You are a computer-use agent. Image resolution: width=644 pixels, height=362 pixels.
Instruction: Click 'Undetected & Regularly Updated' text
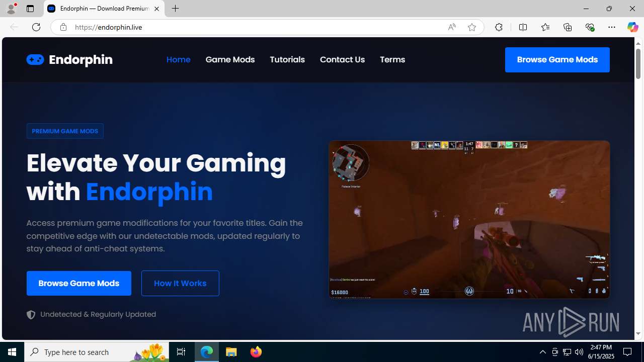(98, 314)
